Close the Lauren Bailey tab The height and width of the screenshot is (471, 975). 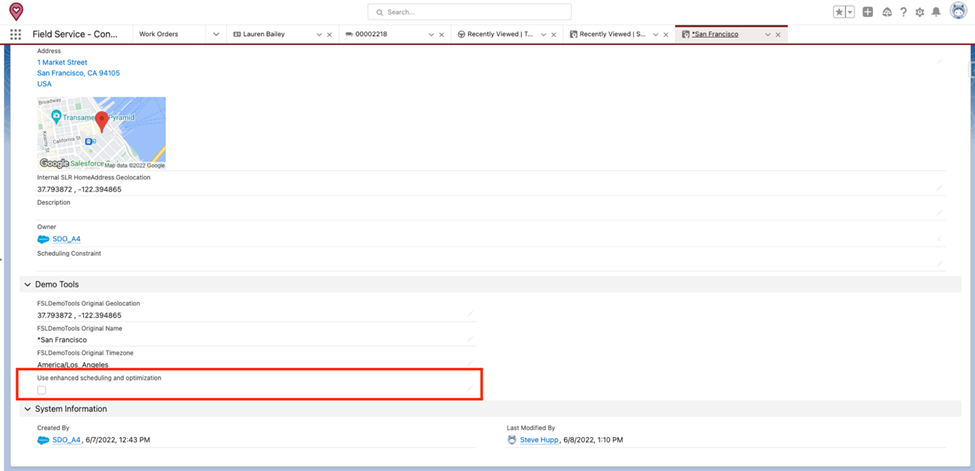tap(330, 35)
